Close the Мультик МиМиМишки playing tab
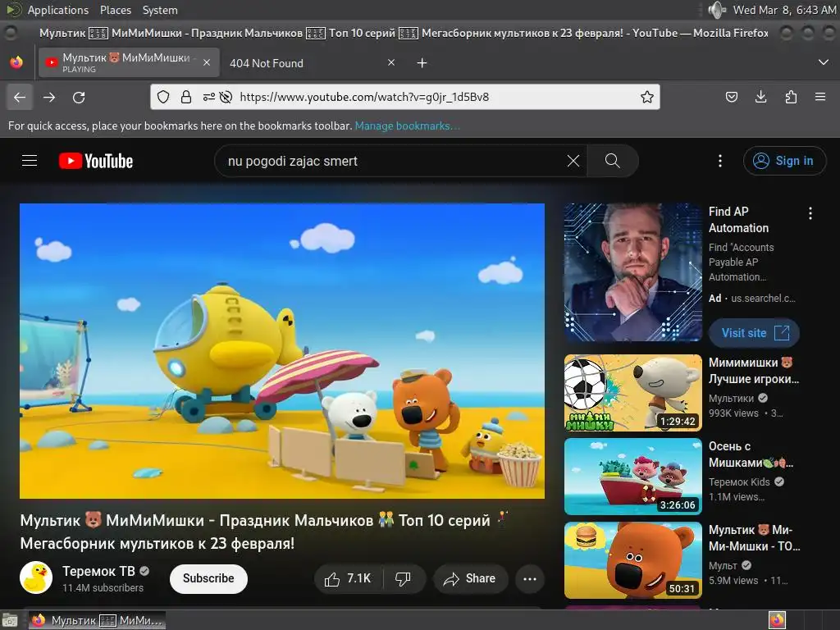Viewport: 840px width, 630px height. coord(206,62)
